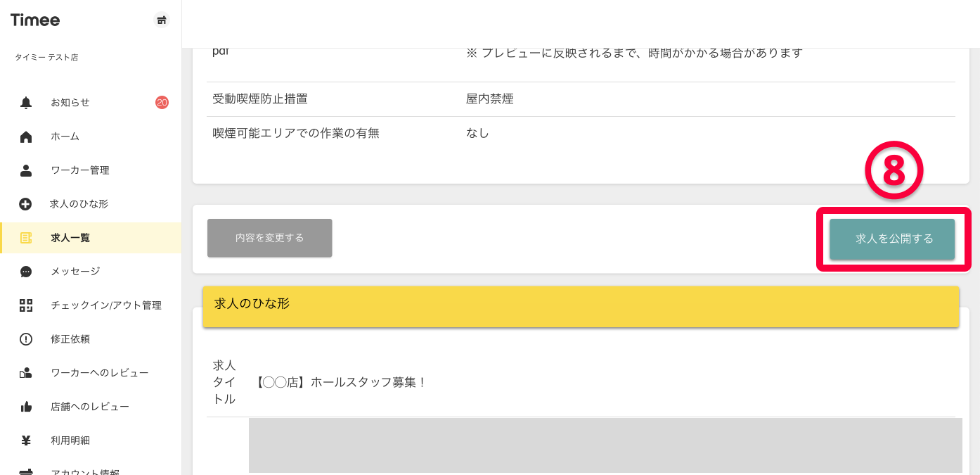Open 利用明細 from the sidebar
This screenshot has height=475, width=980.
pyautogui.click(x=70, y=441)
